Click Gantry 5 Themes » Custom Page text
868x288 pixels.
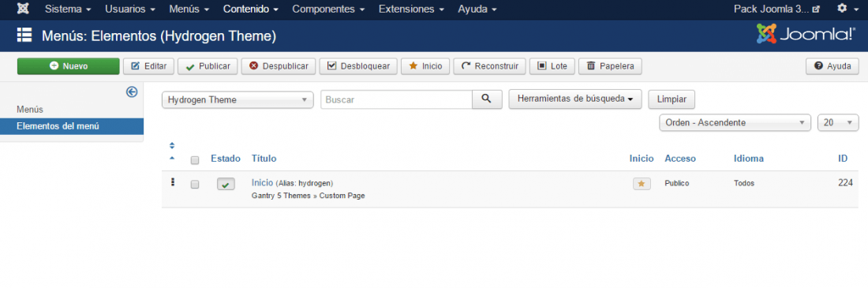(308, 196)
